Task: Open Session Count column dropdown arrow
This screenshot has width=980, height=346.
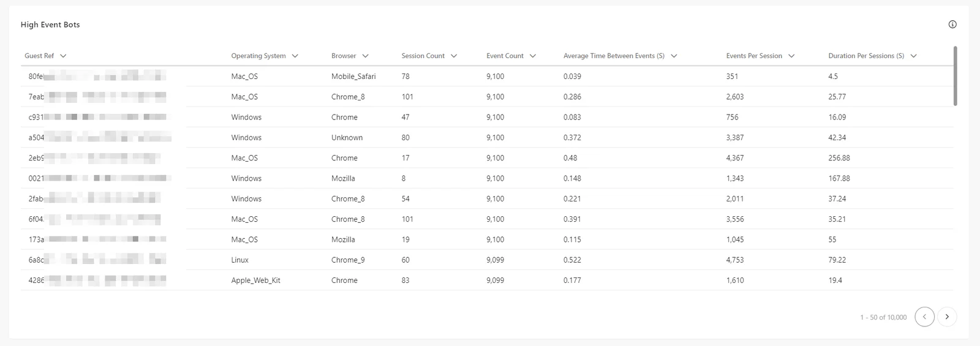Action: [454, 56]
